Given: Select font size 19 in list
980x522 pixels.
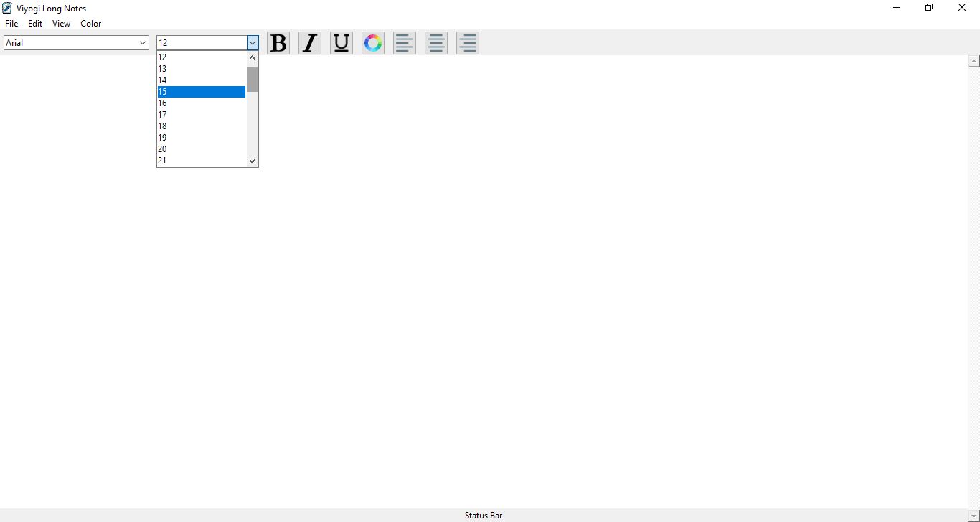Looking at the screenshot, I should [x=202, y=138].
